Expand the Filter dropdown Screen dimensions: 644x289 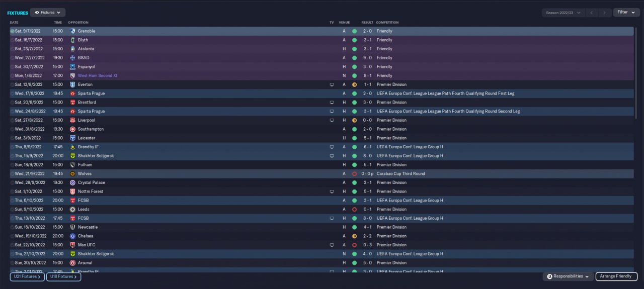click(x=626, y=12)
